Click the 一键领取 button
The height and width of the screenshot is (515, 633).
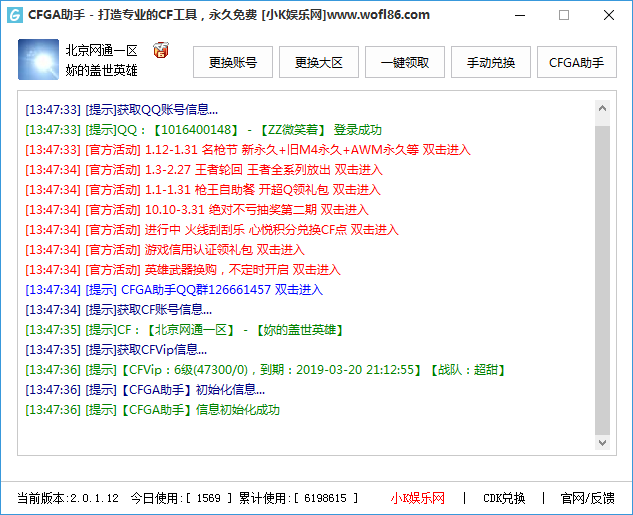pos(405,62)
